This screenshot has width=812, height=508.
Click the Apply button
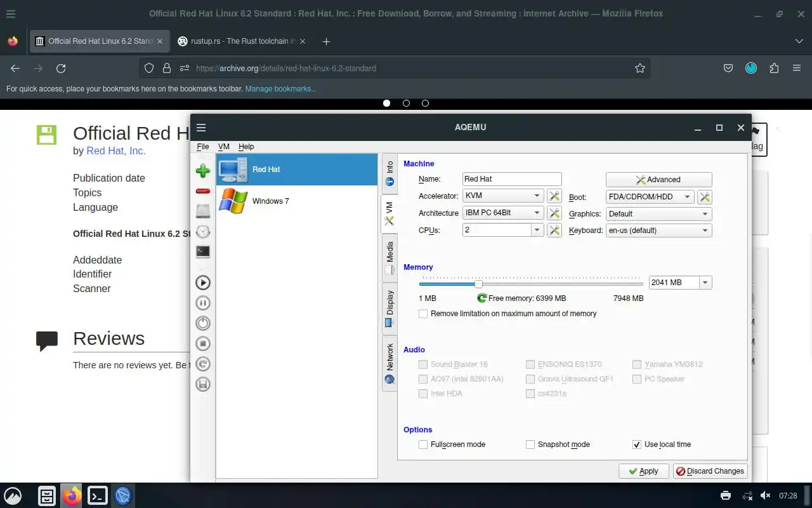click(x=643, y=471)
